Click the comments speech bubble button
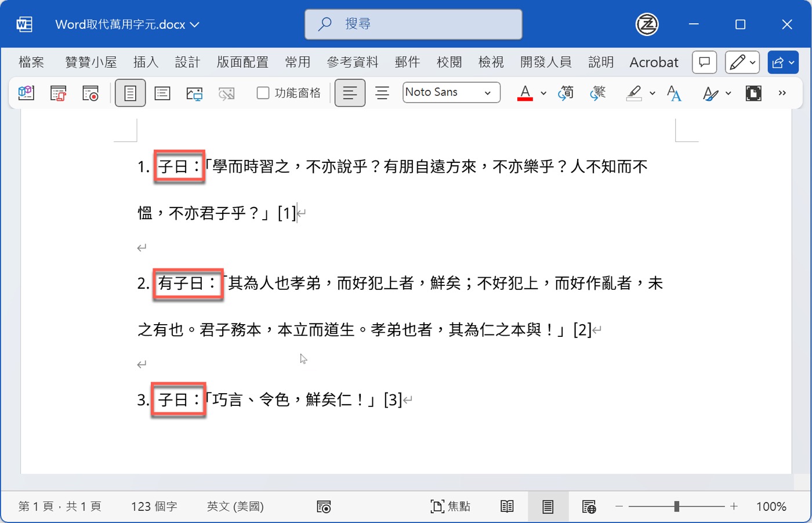This screenshot has width=812, height=523. tap(705, 62)
